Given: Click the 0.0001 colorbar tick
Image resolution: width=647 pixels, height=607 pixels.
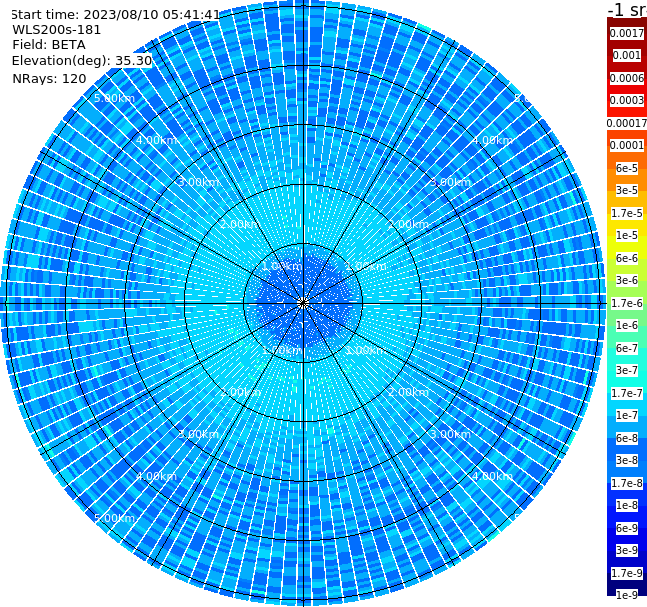Looking at the screenshot, I should [x=627, y=145].
